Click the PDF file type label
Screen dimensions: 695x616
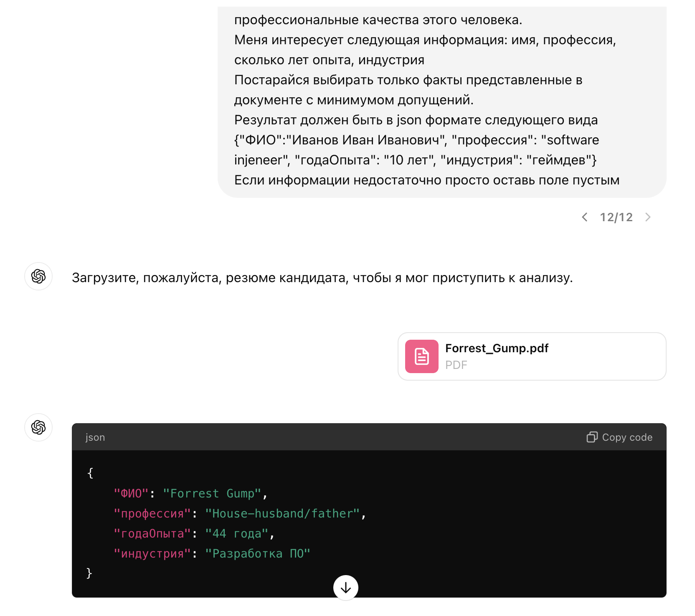tap(456, 365)
